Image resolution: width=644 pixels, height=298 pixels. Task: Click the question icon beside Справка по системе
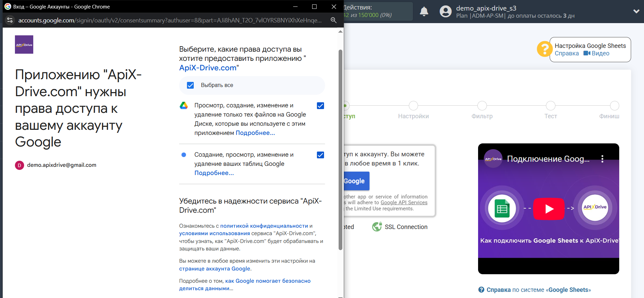pos(481,290)
